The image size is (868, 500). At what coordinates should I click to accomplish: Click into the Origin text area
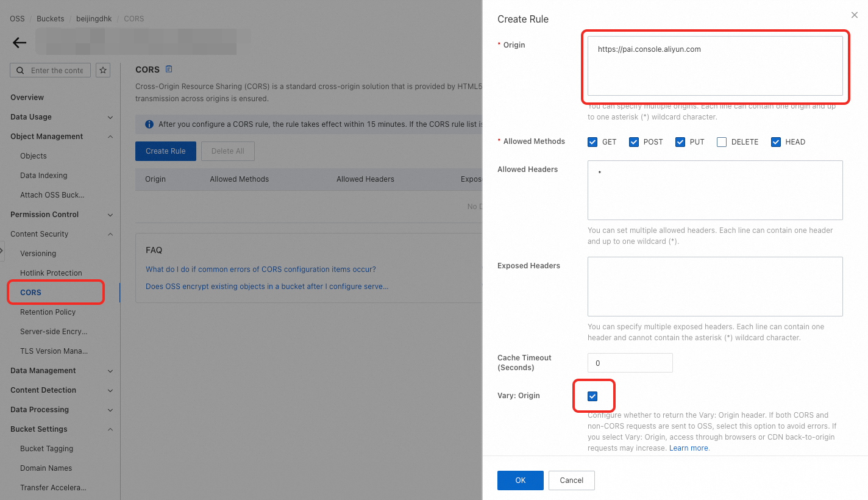click(715, 66)
